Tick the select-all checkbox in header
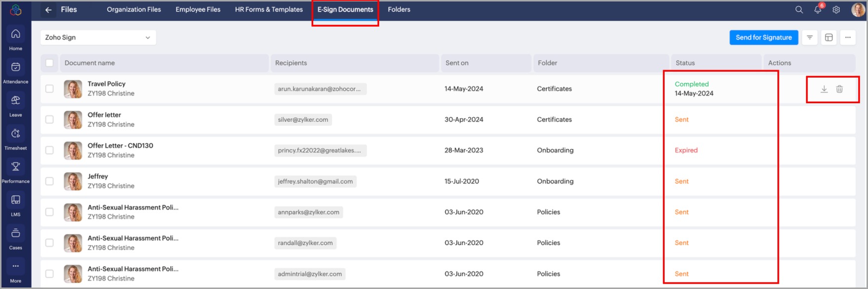The width and height of the screenshot is (868, 289). point(49,63)
